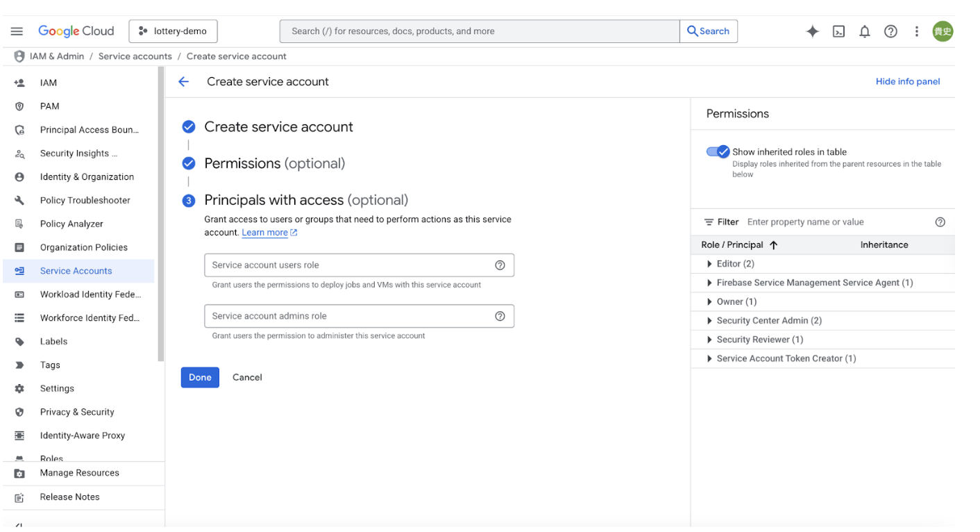Select Policy Analyzer in sidebar

78,224
